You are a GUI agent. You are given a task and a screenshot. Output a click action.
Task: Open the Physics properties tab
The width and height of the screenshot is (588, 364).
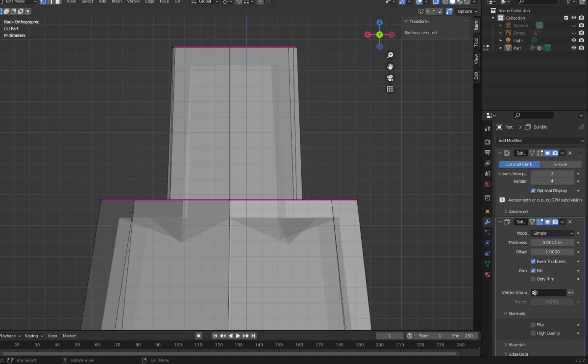[x=487, y=243]
